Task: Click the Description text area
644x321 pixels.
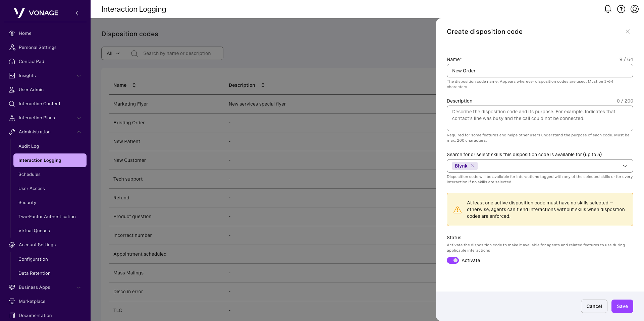Action: (x=539, y=118)
